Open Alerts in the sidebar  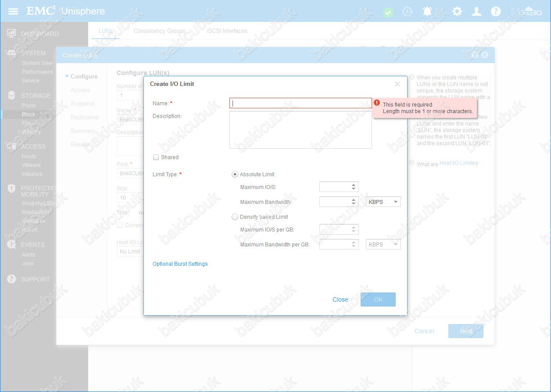pyautogui.click(x=29, y=255)
